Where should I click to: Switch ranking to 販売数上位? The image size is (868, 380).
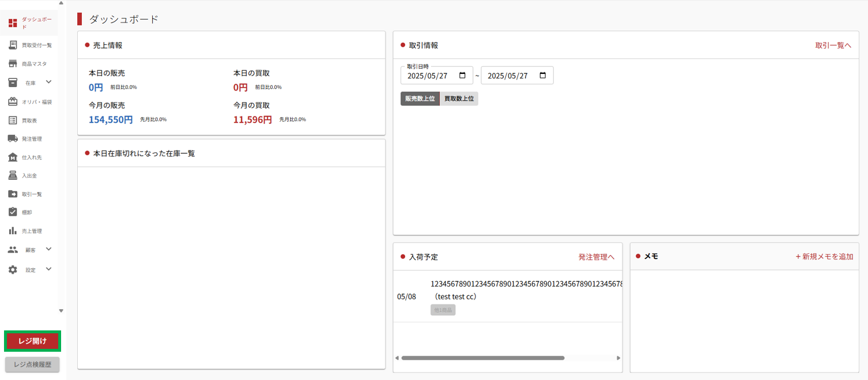point(420,99)
